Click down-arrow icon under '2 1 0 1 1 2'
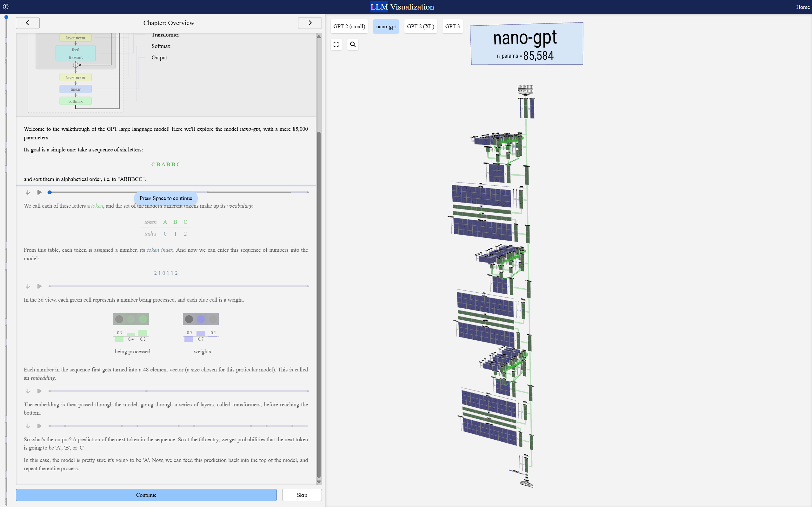Viewport: 812px width, 507px height. tap(28, 286)
